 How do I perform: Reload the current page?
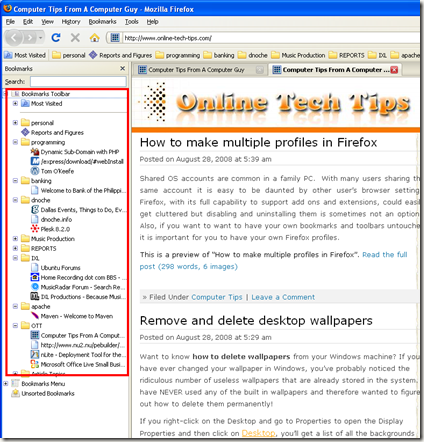(x=56, y=38)
